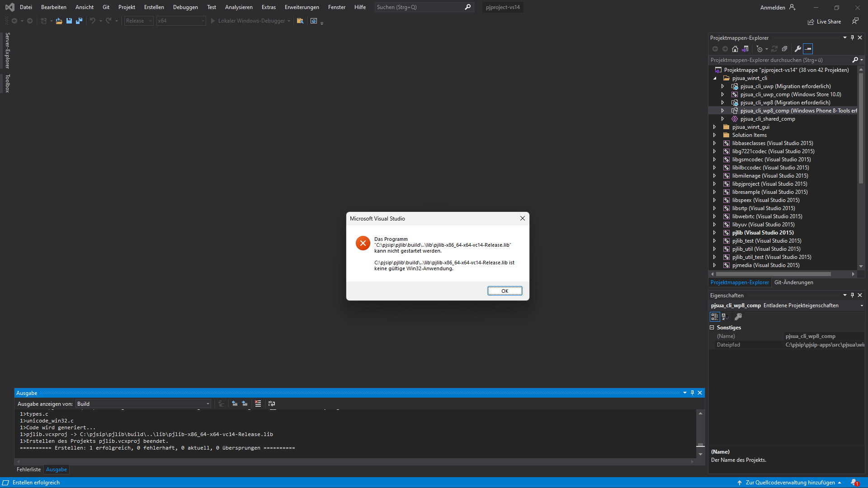Open the search options dropdown in Projektmappen-Explorer

pyautogui.click(x=862, y=60)
